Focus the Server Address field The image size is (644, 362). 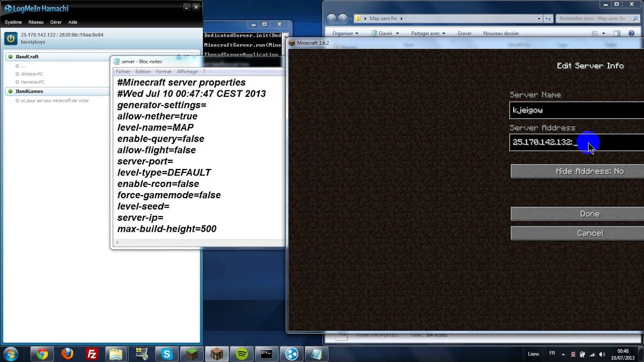[577, 142]
